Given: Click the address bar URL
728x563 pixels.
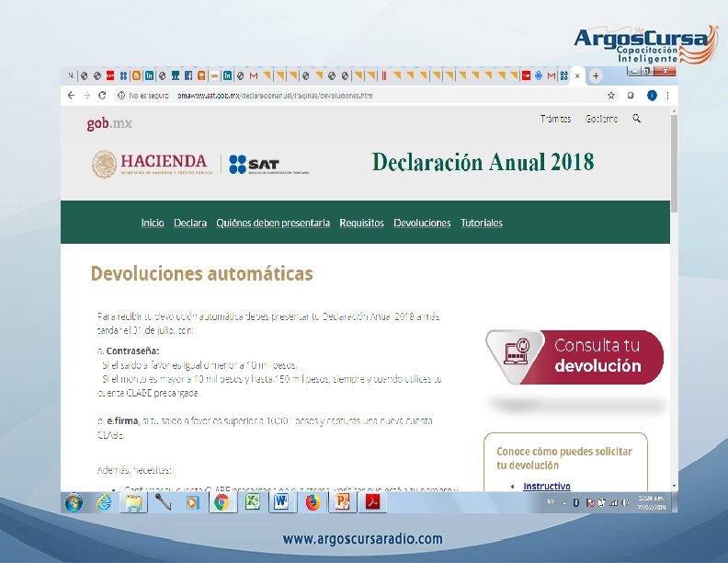Looking at the screenshot, I should point(275,96).
